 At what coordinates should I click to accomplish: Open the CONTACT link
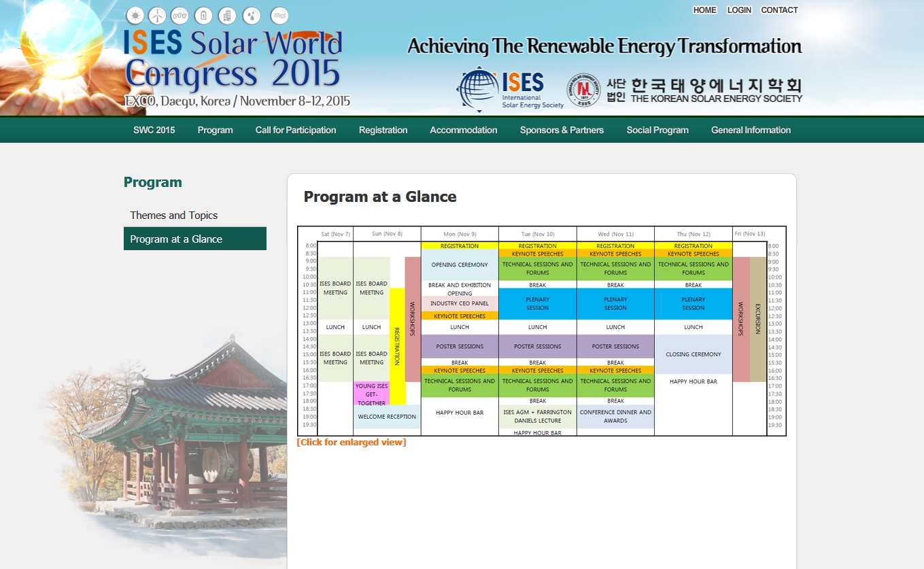(779, 10)
